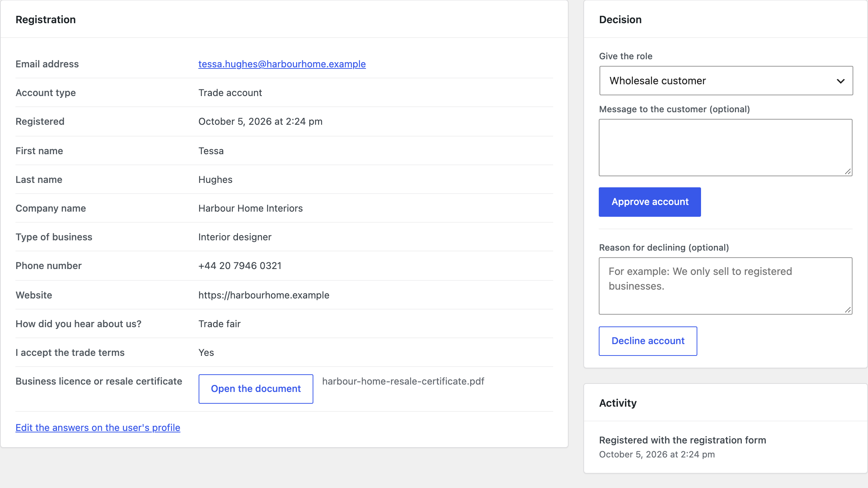This screenshot has height=488, width=868.
Task: Click the 'Trade fair' answer
Action: click(219, 324)
